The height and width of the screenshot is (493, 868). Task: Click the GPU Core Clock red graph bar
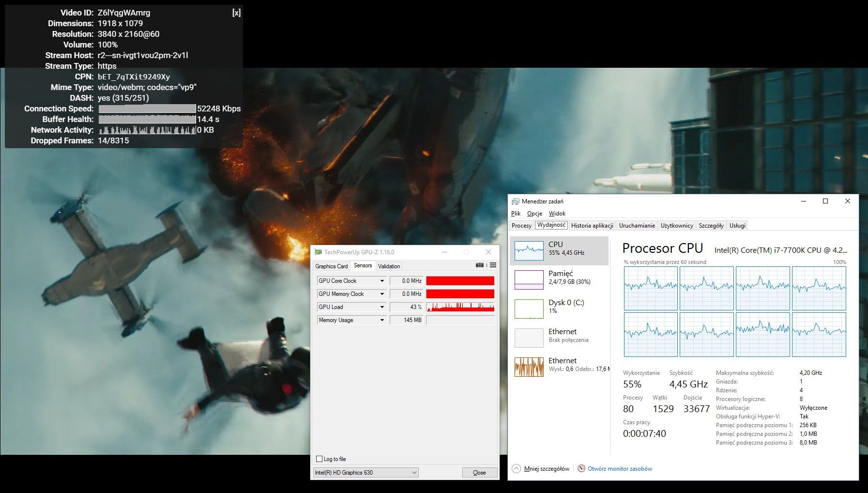460,281
